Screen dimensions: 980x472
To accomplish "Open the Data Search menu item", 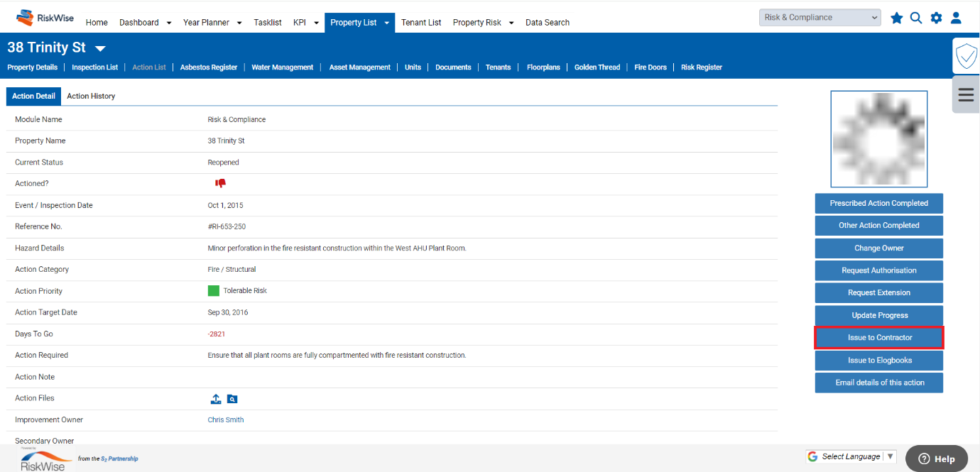I will (548, 23).
